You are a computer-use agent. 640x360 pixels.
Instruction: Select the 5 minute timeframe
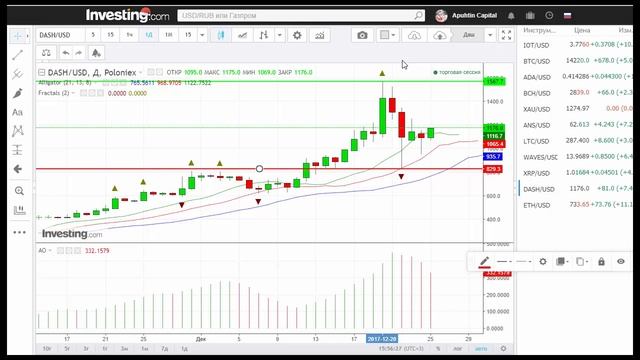[x=93, y=35]
